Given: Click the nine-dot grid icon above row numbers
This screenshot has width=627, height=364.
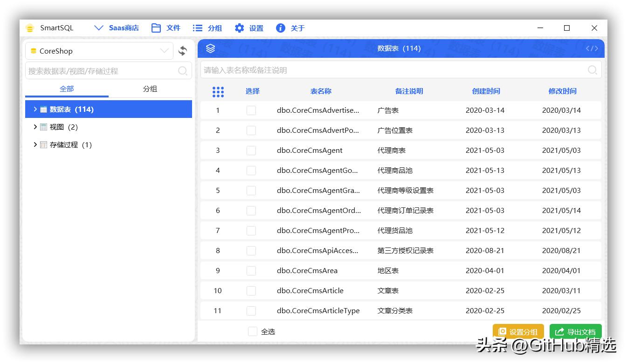Looking at the screenshot, I should [x=218, y=91].
